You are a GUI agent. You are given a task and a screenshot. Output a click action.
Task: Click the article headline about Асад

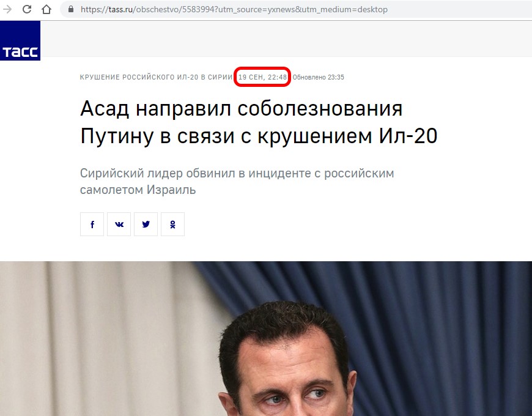point(259,122)
